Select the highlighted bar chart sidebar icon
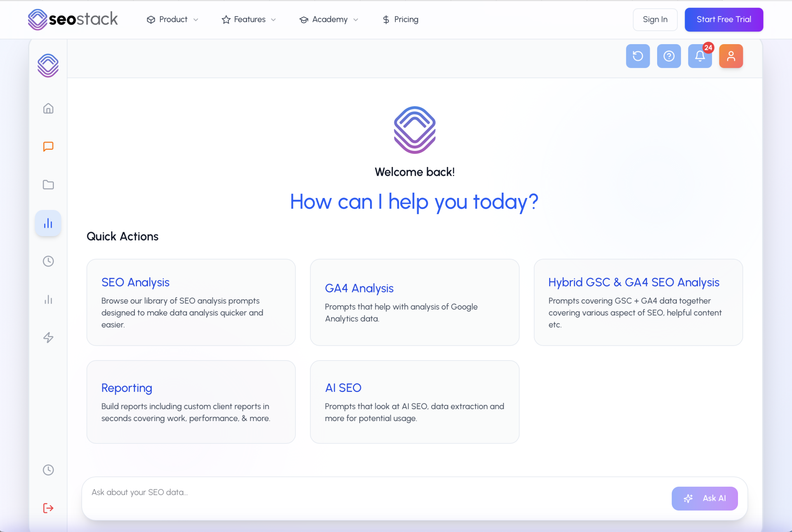 pos(48,223)
